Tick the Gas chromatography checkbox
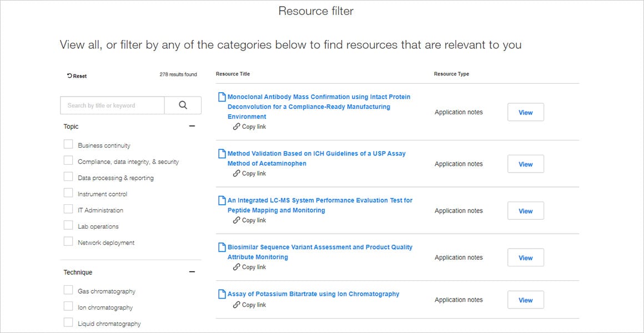 (68, 291)
